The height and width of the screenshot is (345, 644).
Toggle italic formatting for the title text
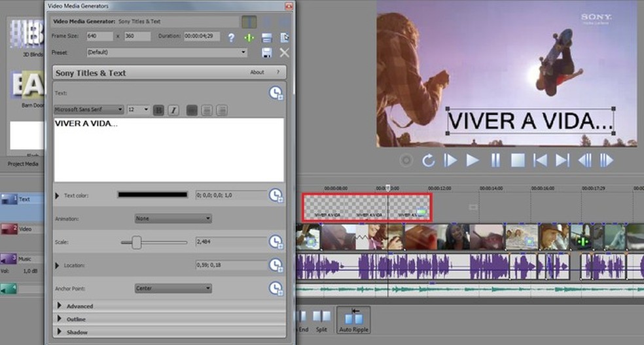point(173,110)
